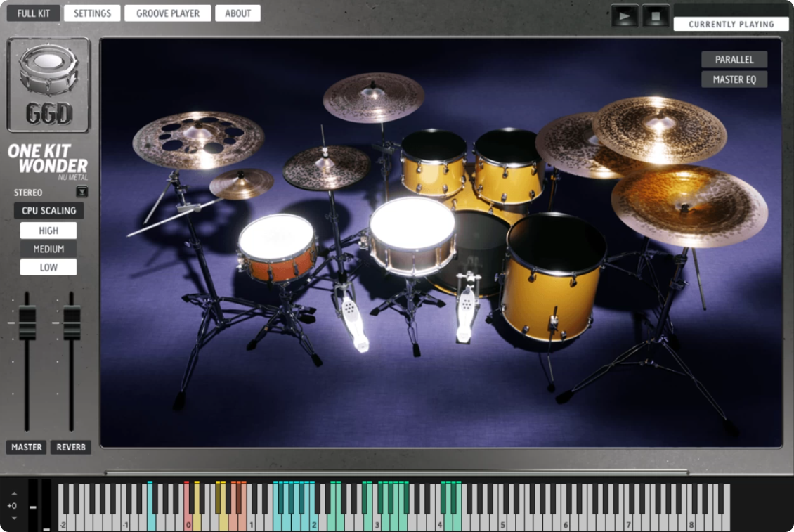Click the MASTER button under the fader
The width and height of the screenshot is (794, 532).
(x=27, y=448)
